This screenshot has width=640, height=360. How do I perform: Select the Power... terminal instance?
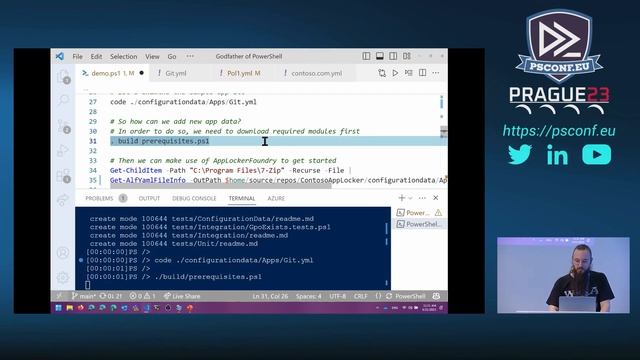(x=419, y=213)
